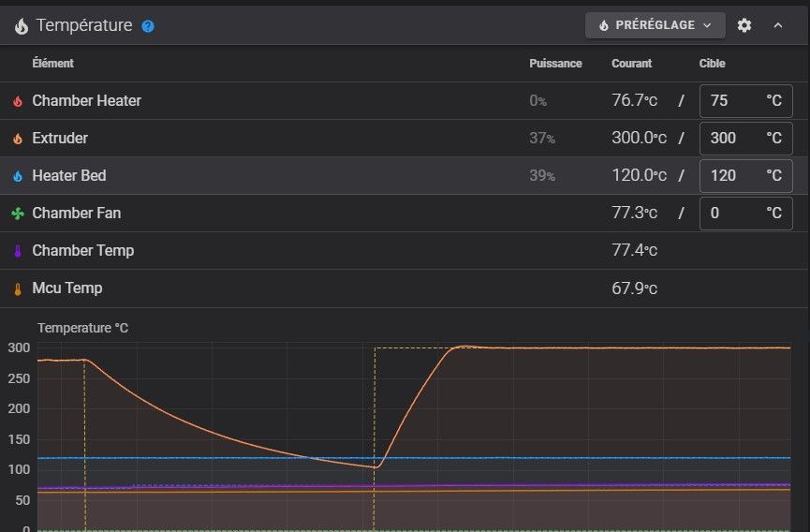
Task: Click the Heater Bed element name
Action: click(69, 175)
